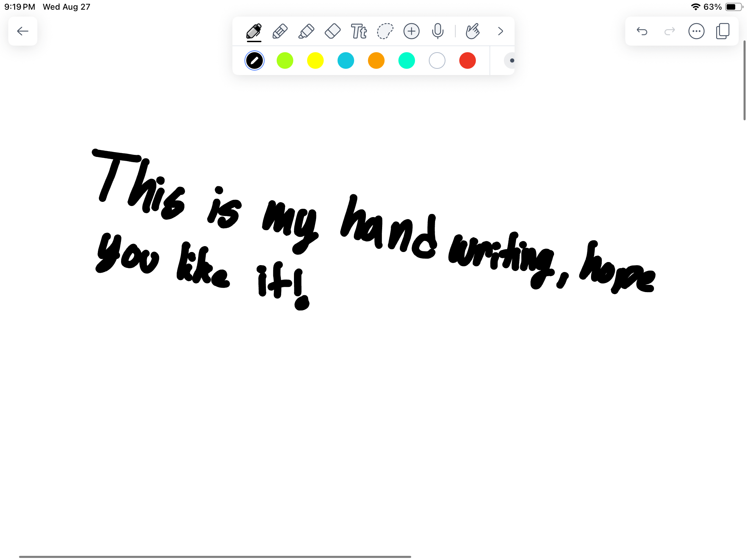
Task: Pick the sky blue color
Action: 346,61
